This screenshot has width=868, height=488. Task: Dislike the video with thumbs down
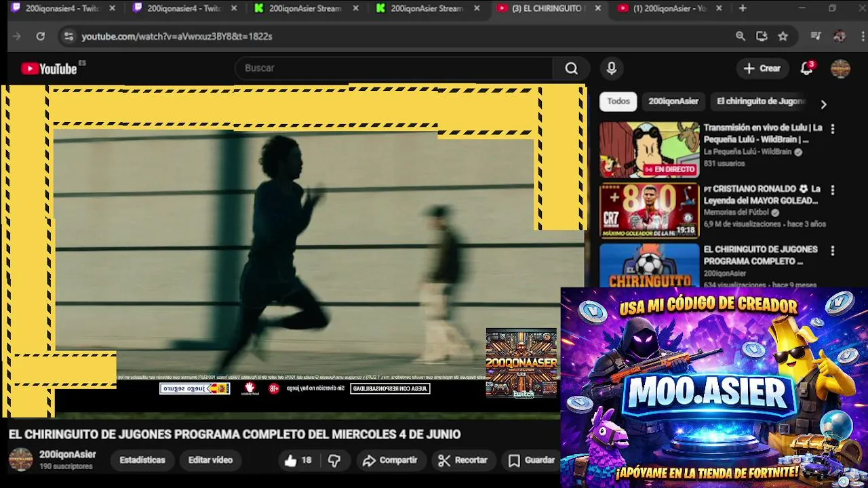coord(334,461)
